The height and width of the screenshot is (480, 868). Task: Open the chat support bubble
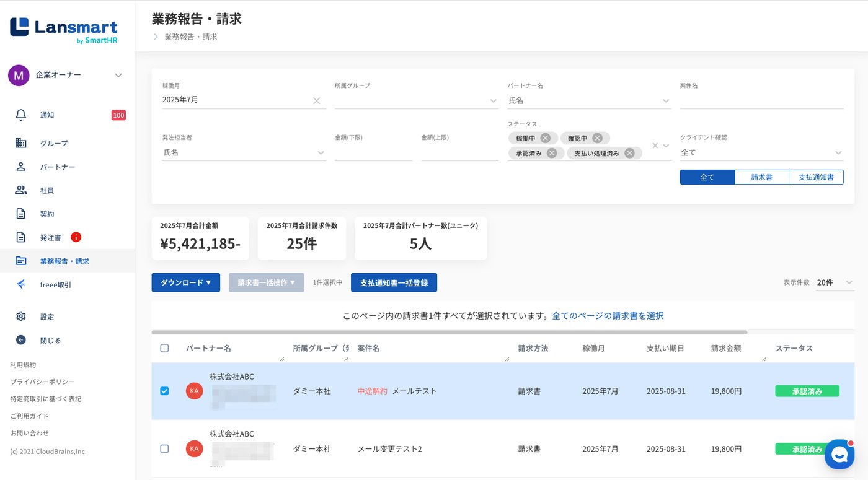click(x=839, y=455)
